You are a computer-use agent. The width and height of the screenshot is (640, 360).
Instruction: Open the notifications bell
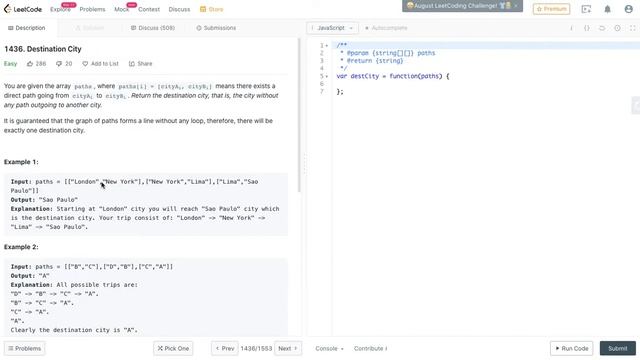click(x=607, y=9)
